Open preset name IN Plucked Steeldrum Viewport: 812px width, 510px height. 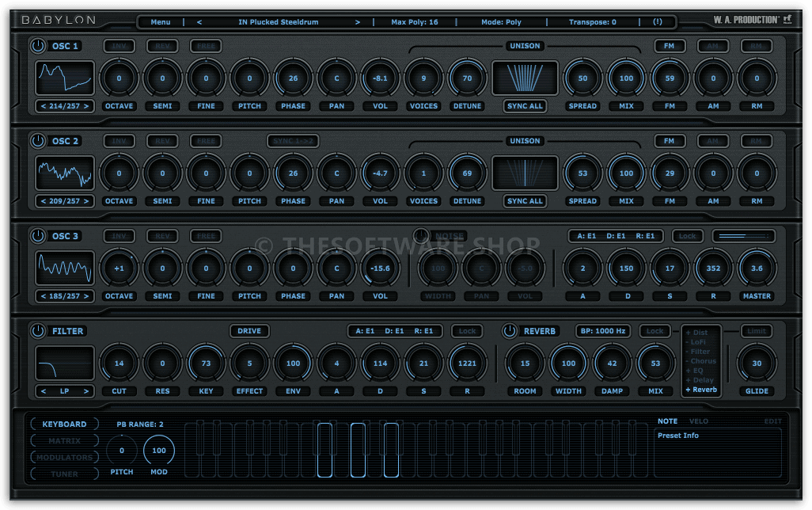(278, 21)
